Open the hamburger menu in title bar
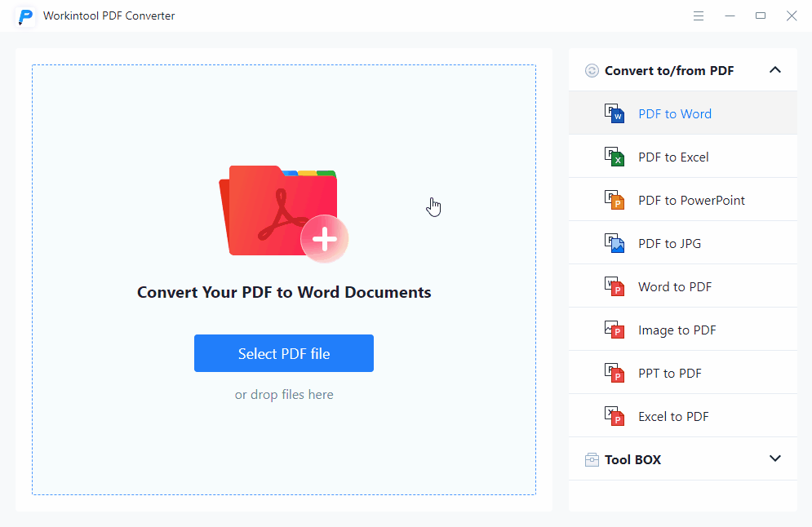812x527 pixels. 698,16
